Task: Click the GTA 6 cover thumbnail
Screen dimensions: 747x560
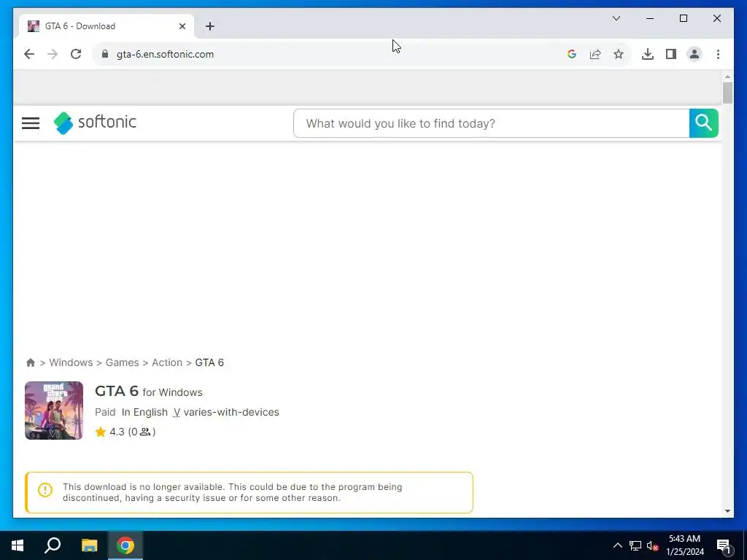Action: click(x=54, y=411)
